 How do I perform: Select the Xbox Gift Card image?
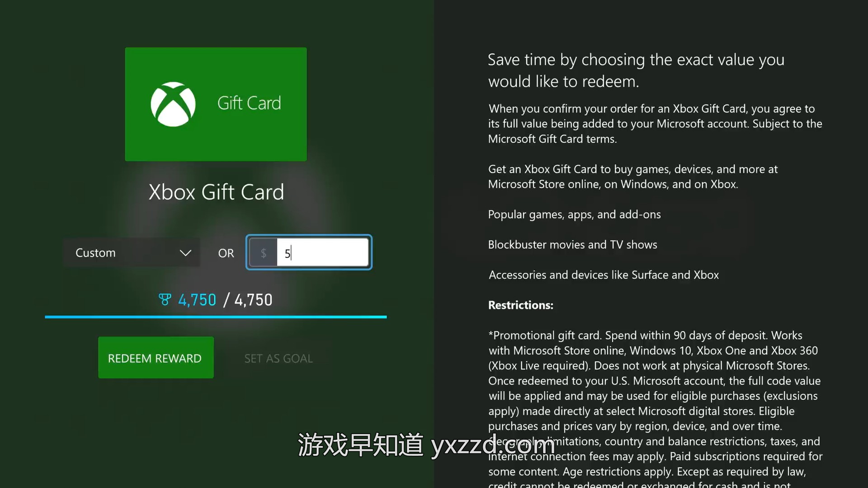(x=216, y=104)
